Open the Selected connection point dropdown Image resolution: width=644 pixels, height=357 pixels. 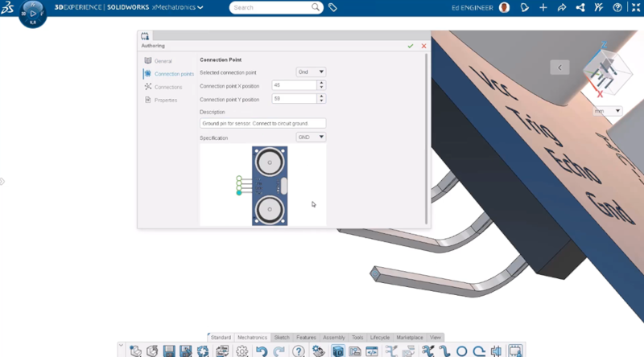pos(311,72)
